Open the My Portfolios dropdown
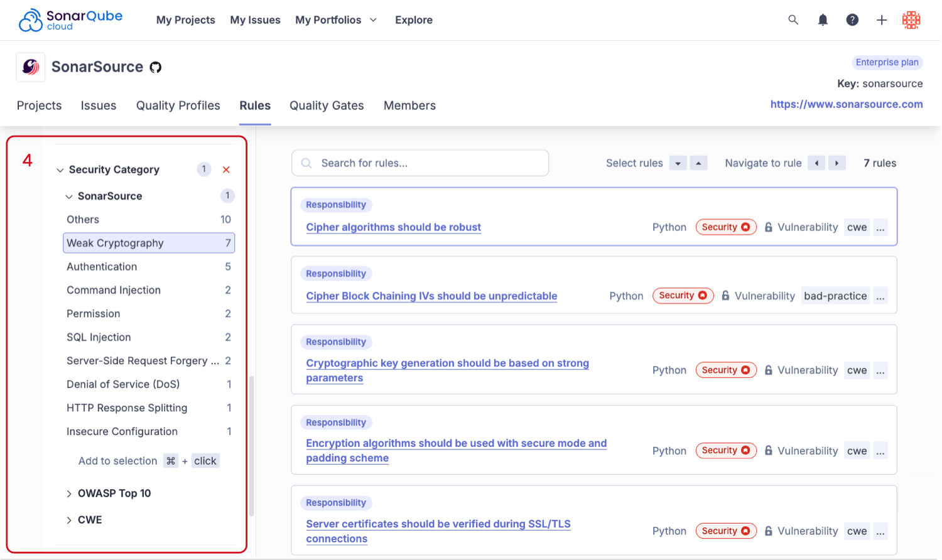Viewport: 942px width, 560px height. 336,20
